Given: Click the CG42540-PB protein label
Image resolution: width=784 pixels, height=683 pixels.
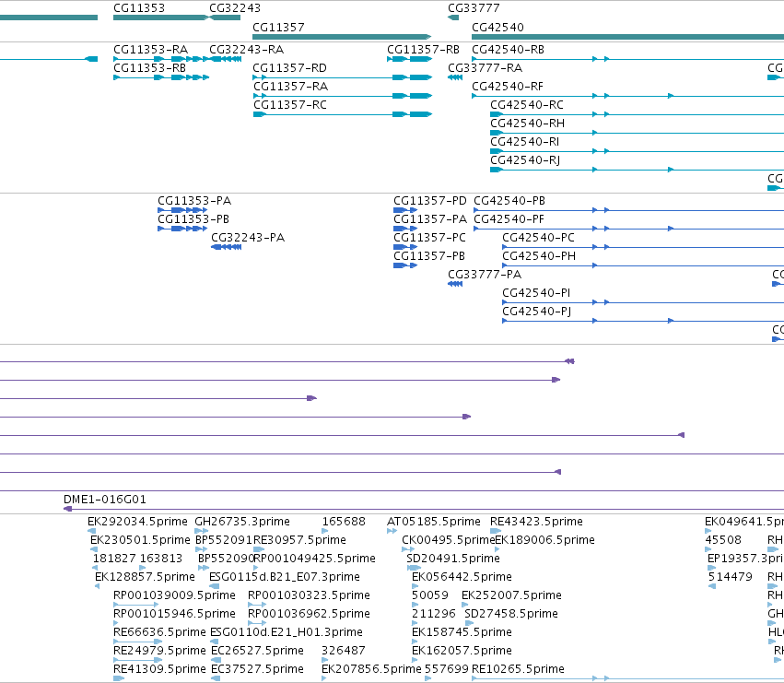Looking at the screenshot, I should tap(509, 201).
